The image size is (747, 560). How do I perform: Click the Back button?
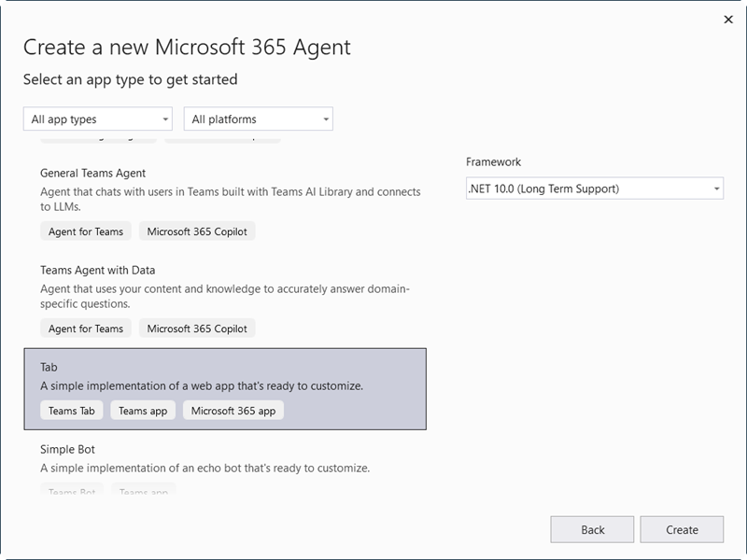click(592, 529)
